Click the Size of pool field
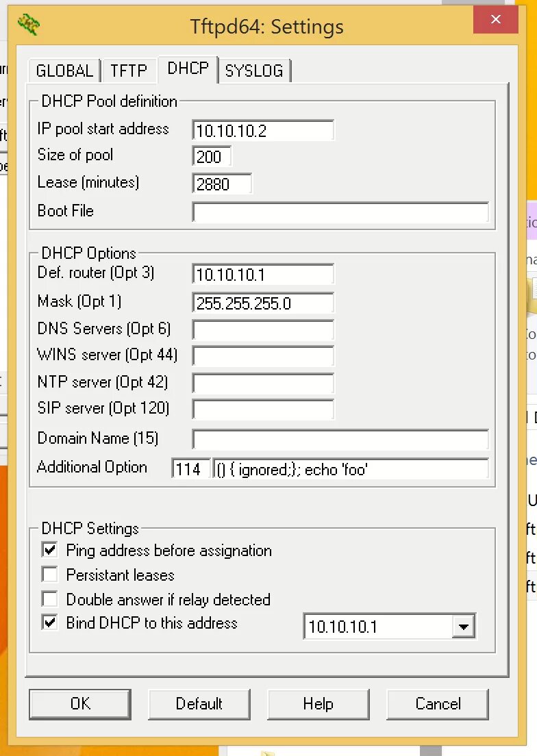Screen dimensions: 537x756 [212, 157]
